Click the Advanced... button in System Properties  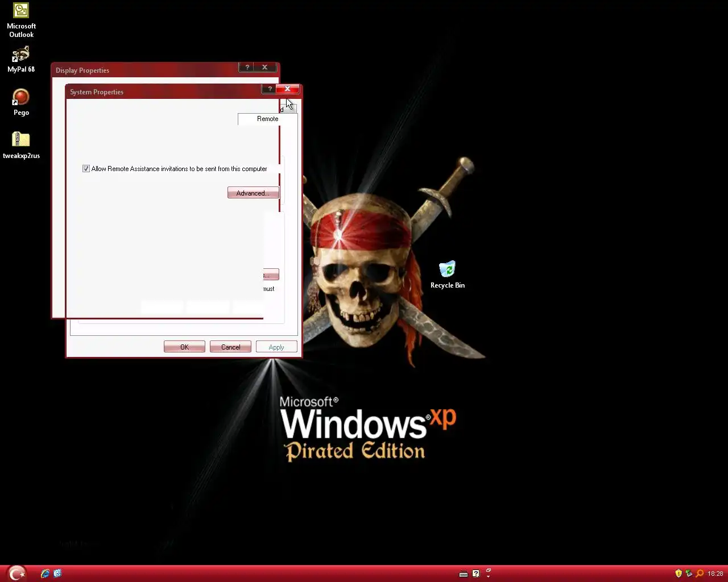(x=253, y=193)
